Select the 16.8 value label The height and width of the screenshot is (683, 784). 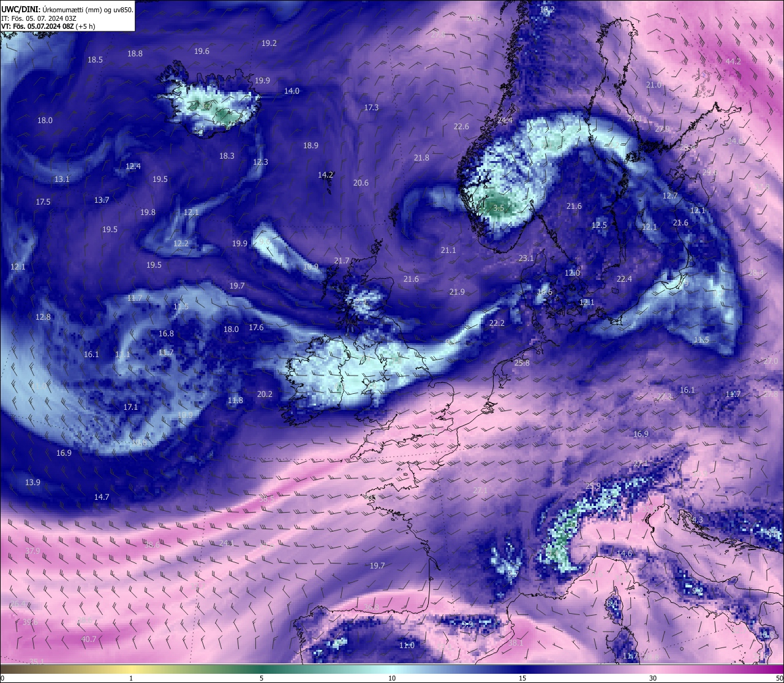pyautogui.click(x=166, y=334)
